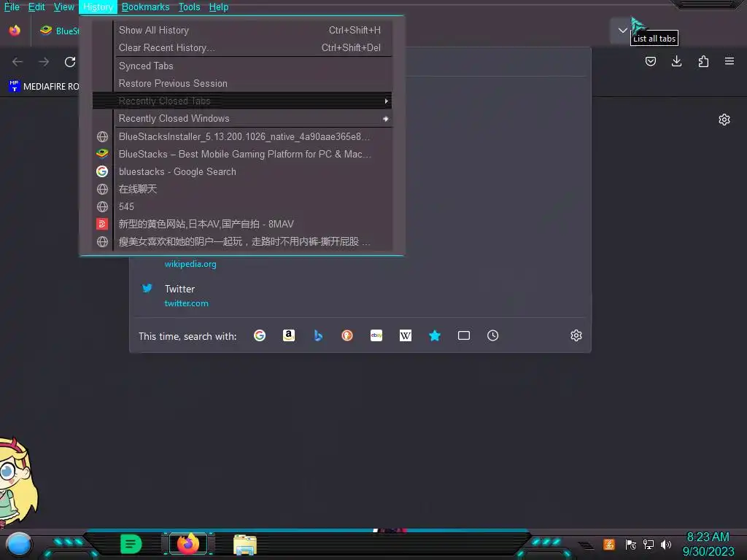Search with DuckDuckGo this time
This screenshot has height=560, width=747.
[x=347, y=335]
